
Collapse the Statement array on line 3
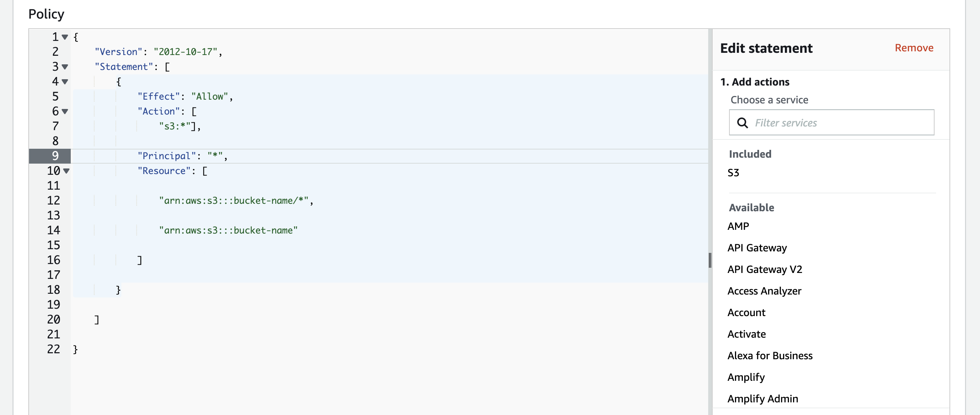point(65,67)
